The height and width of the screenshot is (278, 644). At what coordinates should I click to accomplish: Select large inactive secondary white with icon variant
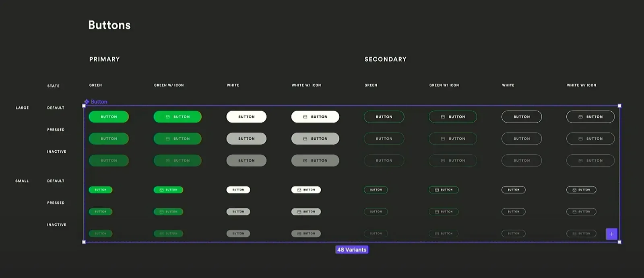[590, 160]
